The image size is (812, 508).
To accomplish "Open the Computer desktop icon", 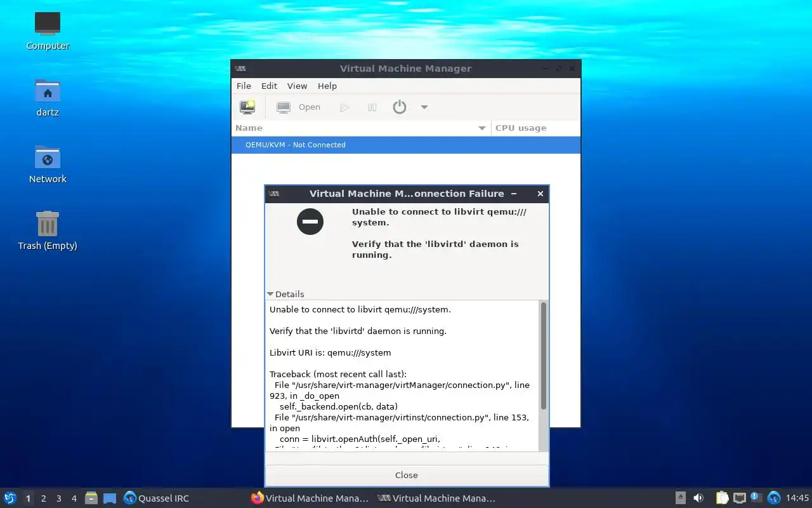I will click(x=48, y=30).
